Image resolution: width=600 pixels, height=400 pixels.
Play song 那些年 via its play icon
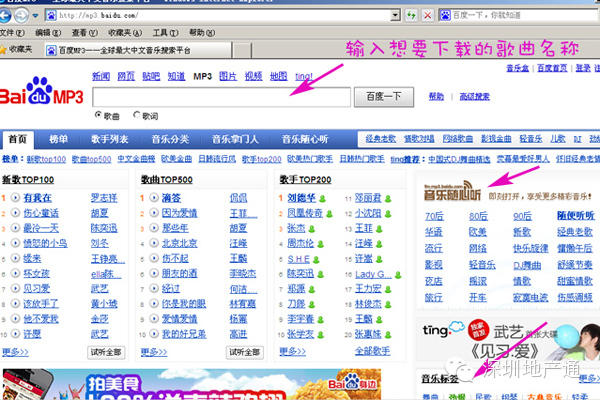pyautogui.click(x=154, y=228)
